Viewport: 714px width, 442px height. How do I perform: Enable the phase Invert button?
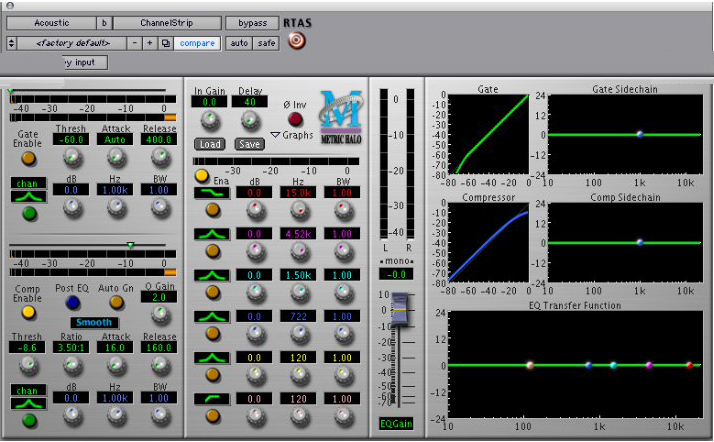[295, 120]
